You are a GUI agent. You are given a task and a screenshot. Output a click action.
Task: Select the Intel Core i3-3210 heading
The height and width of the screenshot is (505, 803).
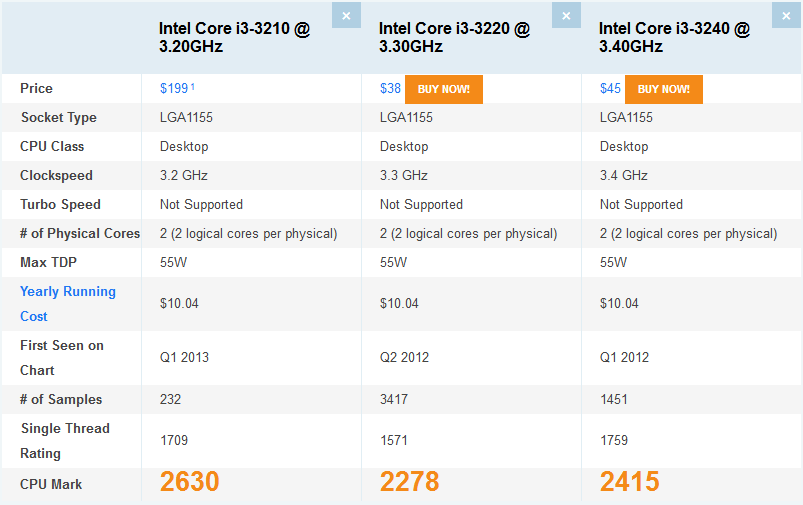[x=235, y=37]
